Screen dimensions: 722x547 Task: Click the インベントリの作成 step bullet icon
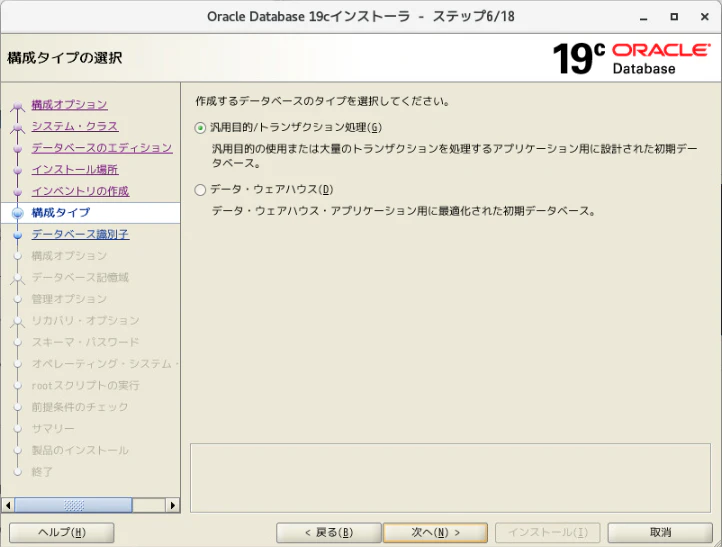click(x=17, y=192)
